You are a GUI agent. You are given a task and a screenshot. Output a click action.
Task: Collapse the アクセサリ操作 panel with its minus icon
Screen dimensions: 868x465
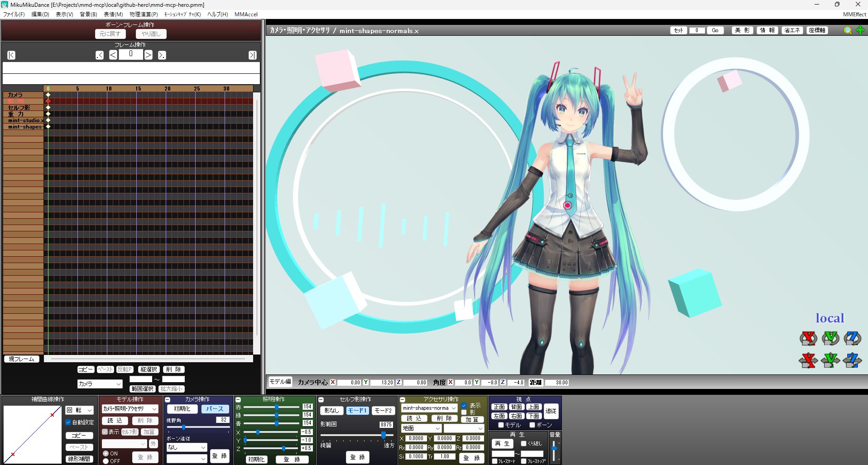(403, 400)
